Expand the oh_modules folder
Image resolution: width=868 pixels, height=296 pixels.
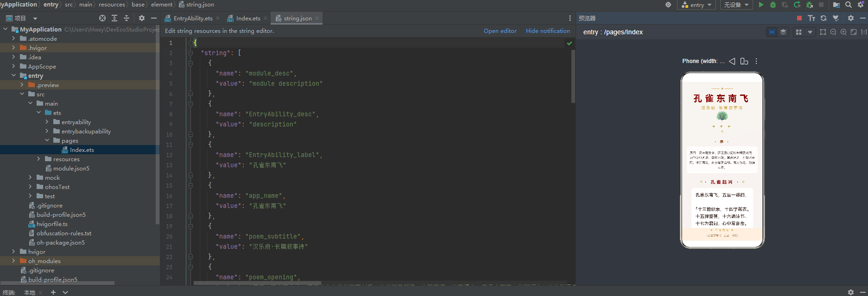click(13, 261)
